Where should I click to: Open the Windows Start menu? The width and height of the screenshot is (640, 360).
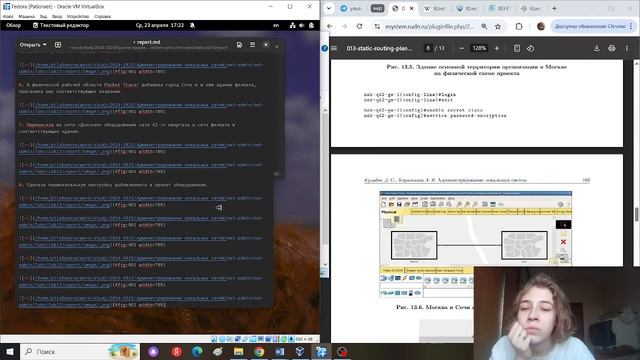pyautogui.click(x=10, y=351)
